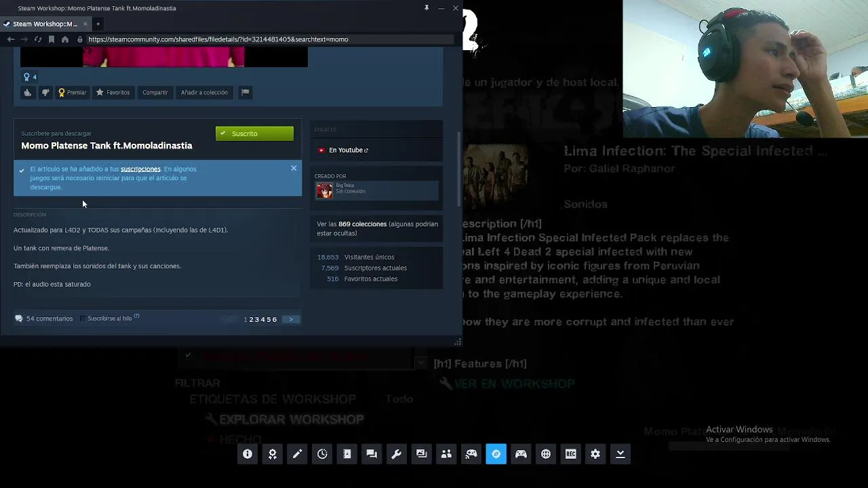Reload the Steam Workshop page
Screen dimensions: 868x488
coord(38,39)
